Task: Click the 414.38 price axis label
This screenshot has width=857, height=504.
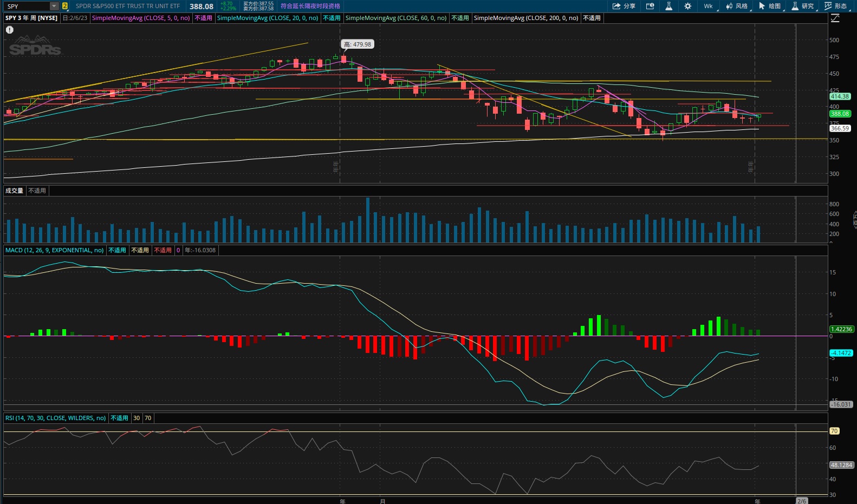Action: [840, 96]
